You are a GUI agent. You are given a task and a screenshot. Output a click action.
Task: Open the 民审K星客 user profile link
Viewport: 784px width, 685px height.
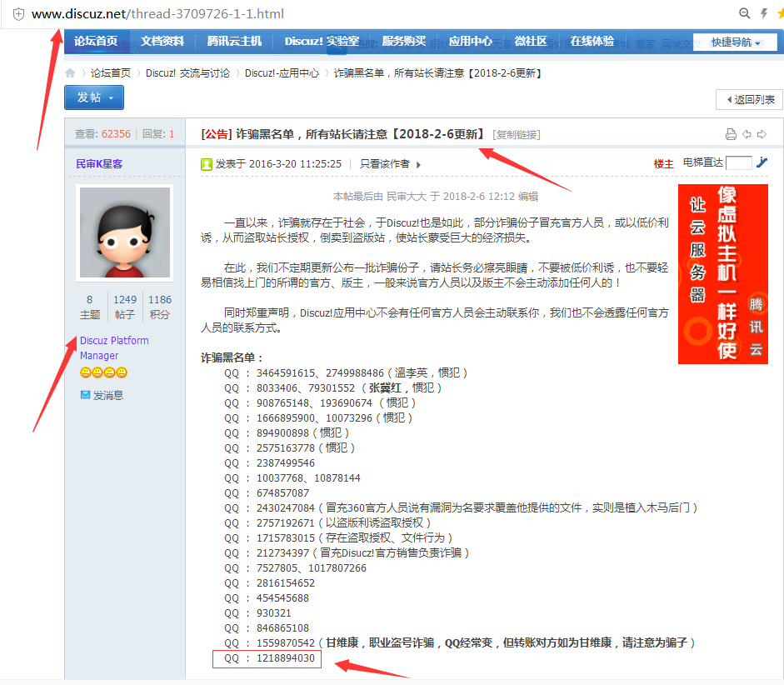coord(99,164)
